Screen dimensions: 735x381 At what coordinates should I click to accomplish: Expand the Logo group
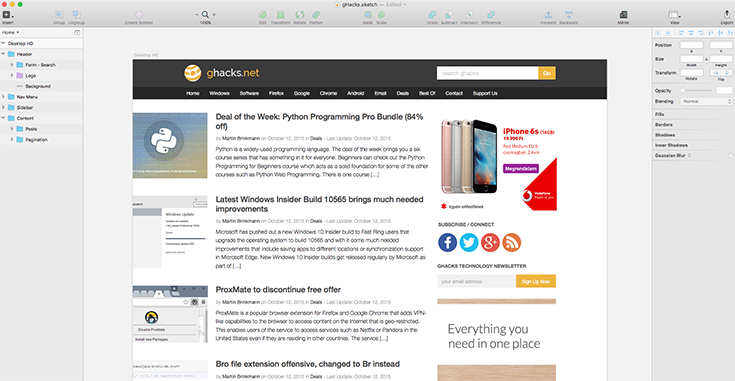[x=12, y=75]
